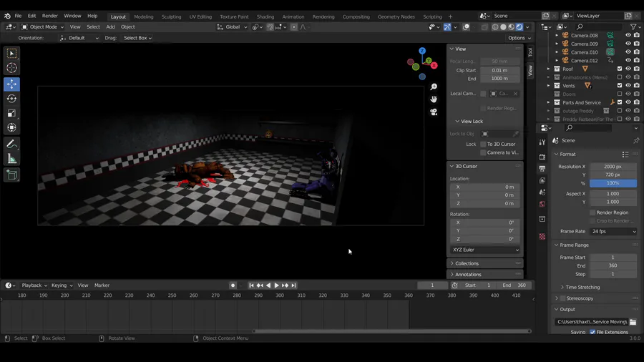This screenshot has height=362, width=644.
Task: Enable Camera to View lock checkbox
Action: point(484,152)
